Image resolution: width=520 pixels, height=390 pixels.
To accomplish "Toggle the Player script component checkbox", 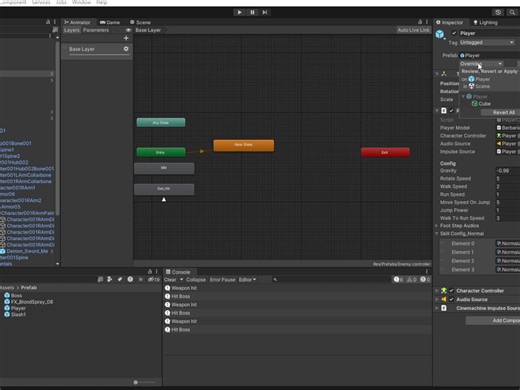I will (451, 110).
